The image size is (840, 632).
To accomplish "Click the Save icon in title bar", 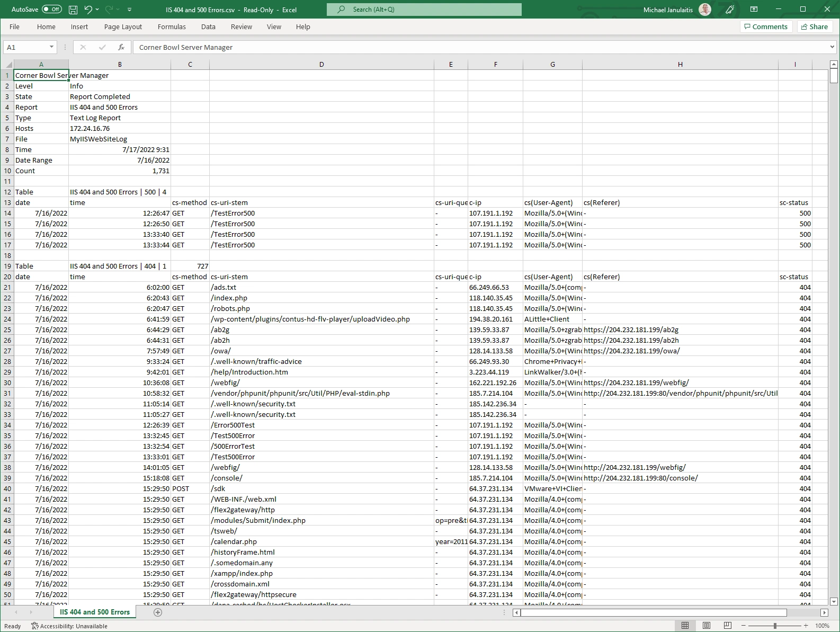I will point(74,10).
